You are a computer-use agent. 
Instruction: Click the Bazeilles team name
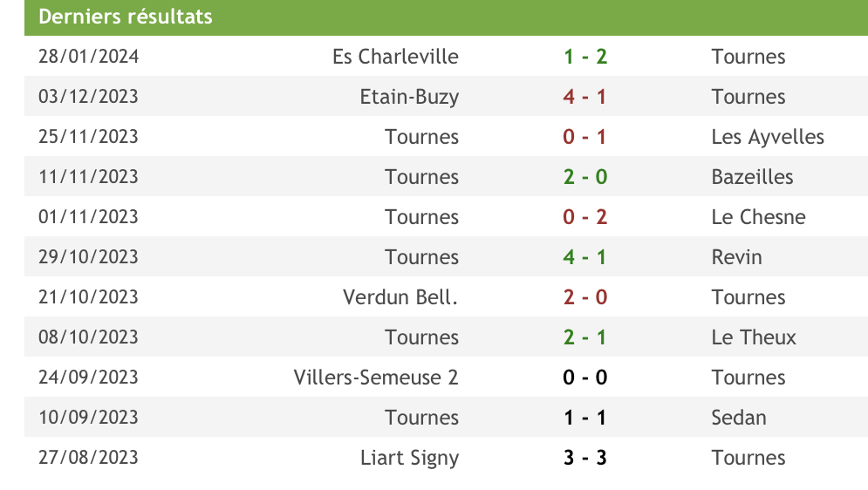pos(752,177)
